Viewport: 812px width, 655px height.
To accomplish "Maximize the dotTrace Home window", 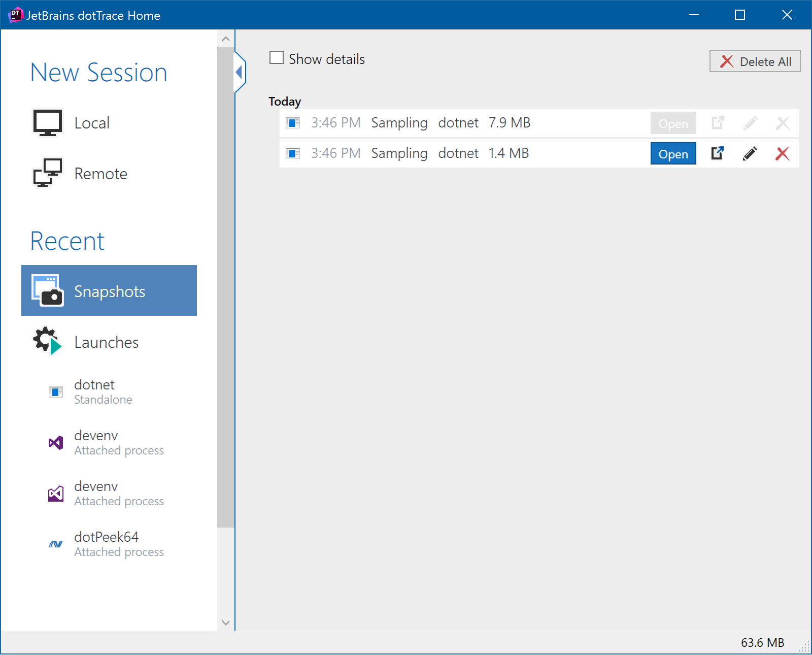I will (740, 15).
